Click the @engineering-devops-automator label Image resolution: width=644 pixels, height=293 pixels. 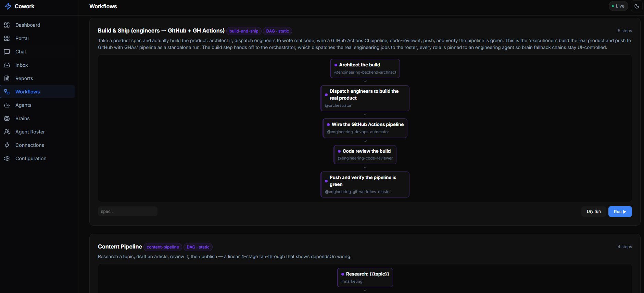(358, 132)
